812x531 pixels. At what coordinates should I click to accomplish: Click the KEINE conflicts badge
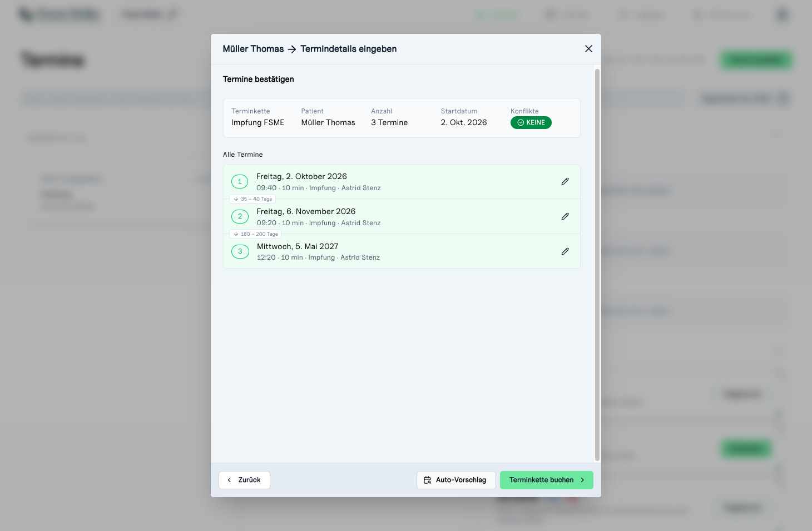click(x=531, y=122)
